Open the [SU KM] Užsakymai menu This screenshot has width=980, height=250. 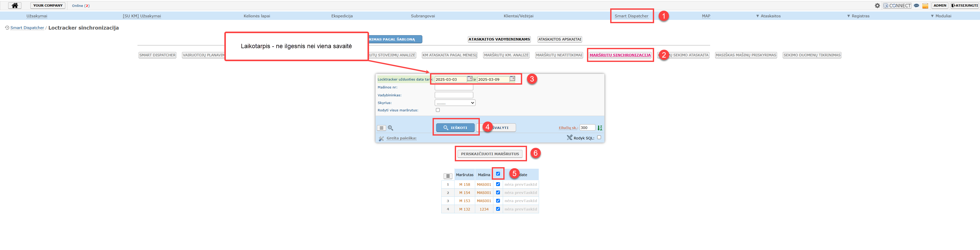[x=142, y=16]
